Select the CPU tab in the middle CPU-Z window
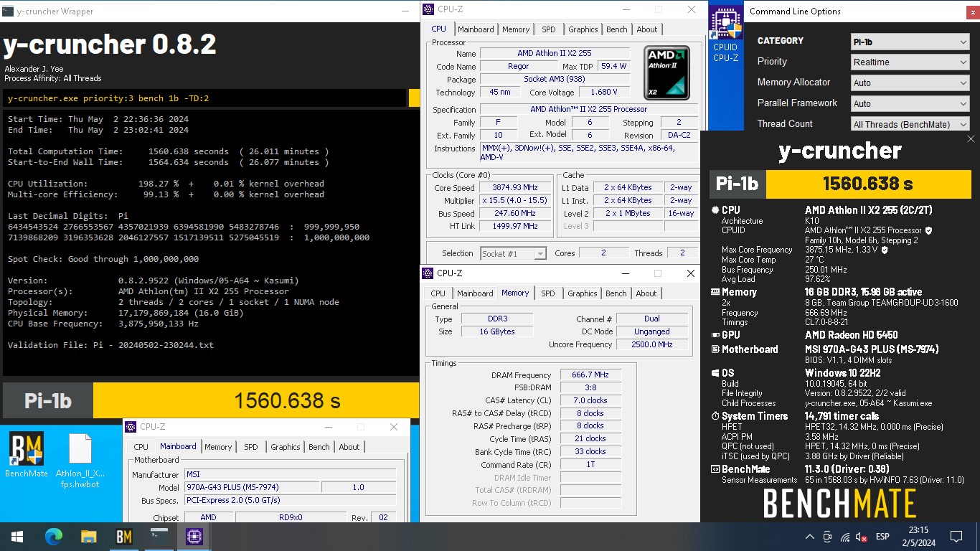This screenshot has width=980, height=551. click(438, 293)
